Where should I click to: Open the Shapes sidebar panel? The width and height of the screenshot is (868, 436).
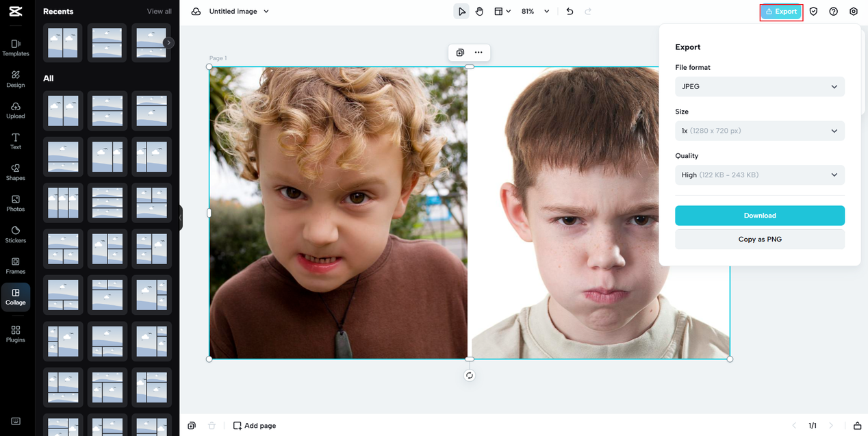point(16,172)
